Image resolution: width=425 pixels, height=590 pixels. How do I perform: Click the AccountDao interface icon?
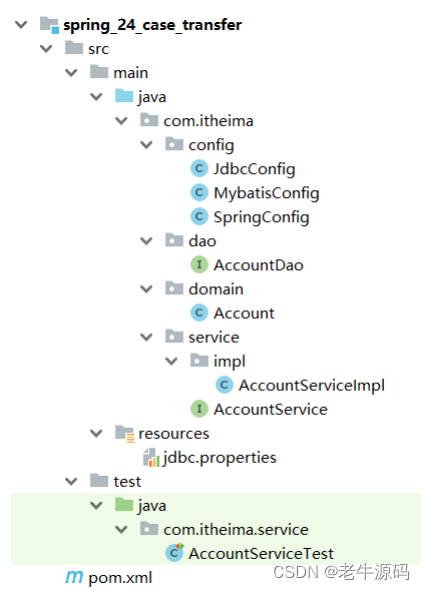point(199,265)
